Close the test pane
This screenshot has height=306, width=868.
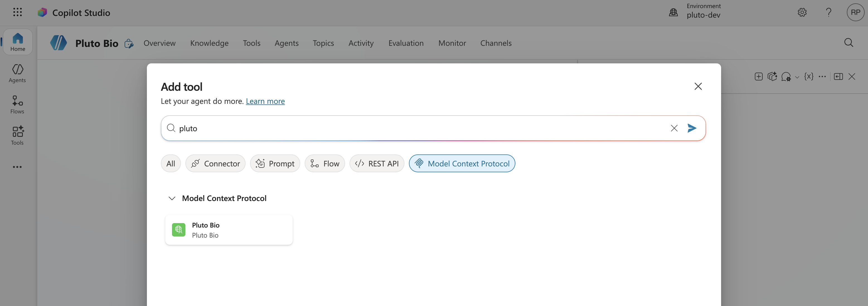point(852,76)
